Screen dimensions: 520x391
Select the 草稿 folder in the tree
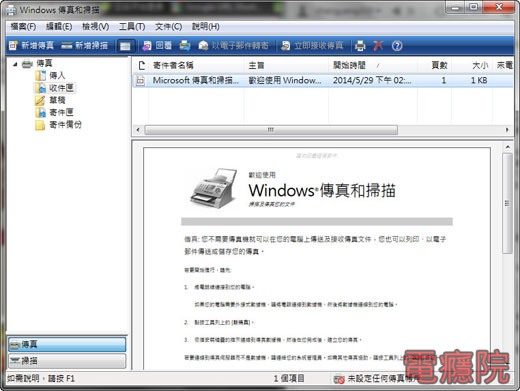point(57,100)
